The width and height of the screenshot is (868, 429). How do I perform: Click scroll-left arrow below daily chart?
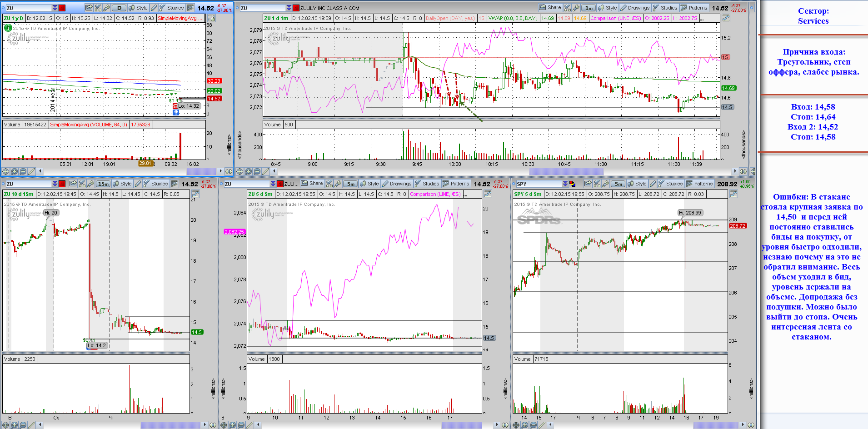coord(40,171)
